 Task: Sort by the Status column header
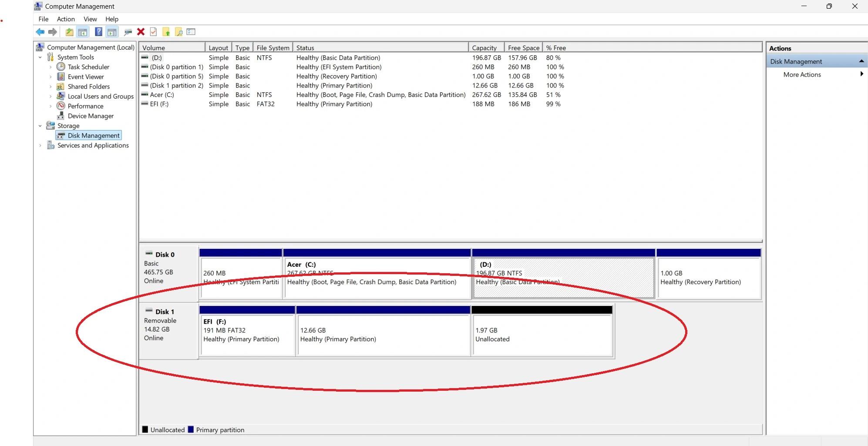380,47
